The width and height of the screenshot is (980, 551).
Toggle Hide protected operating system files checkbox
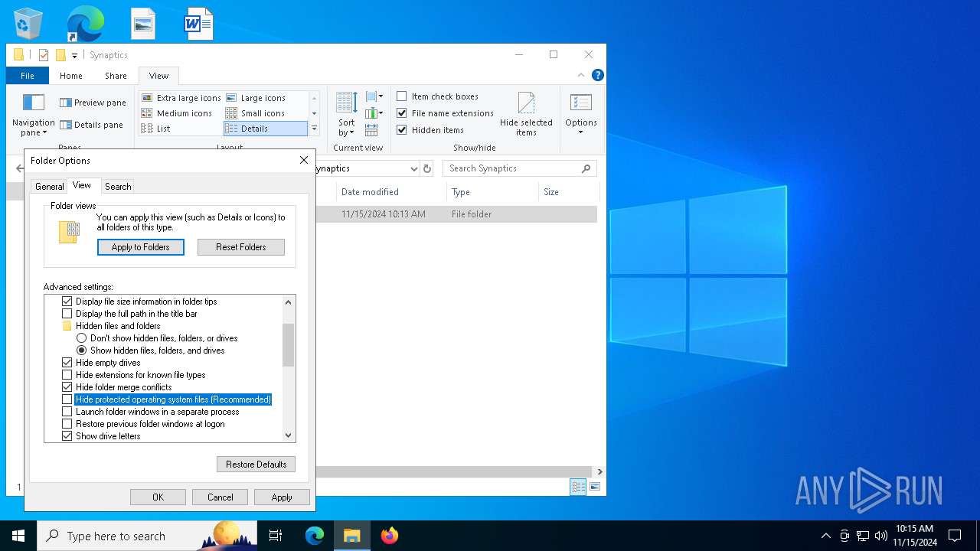67,399
